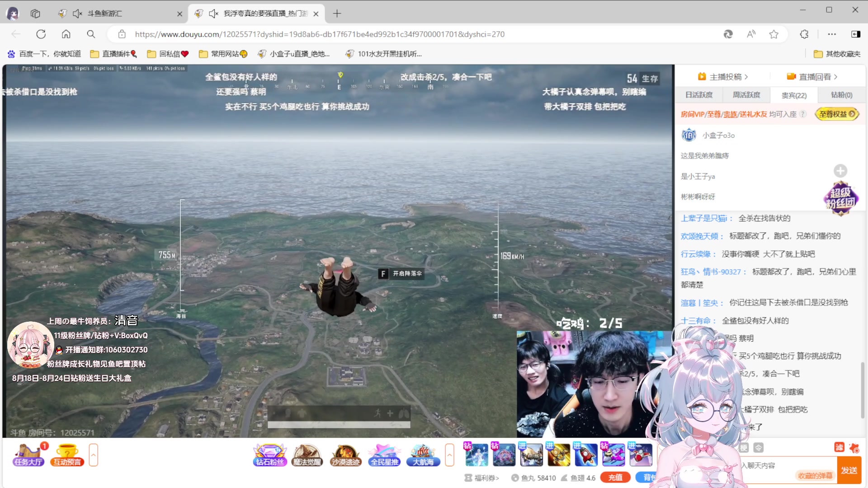The image size is (868, 488).
Task: Expand 主播投稿 via its chevron
Action: [x=745, y=77]
